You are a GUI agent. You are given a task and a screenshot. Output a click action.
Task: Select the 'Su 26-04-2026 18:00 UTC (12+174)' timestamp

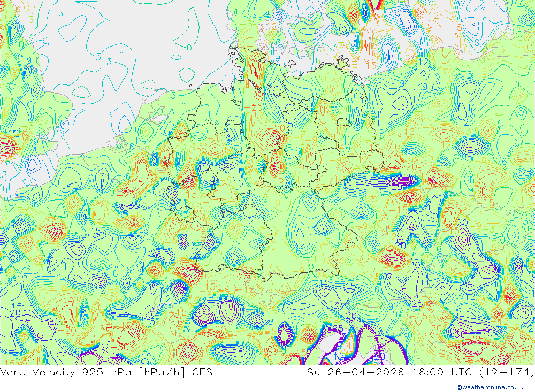[421, 372]
